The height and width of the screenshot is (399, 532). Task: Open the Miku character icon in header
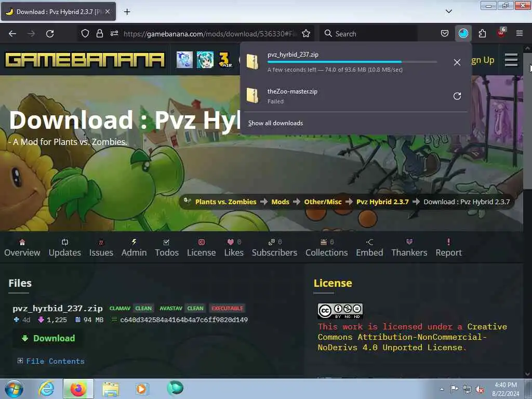click(205, 60)
